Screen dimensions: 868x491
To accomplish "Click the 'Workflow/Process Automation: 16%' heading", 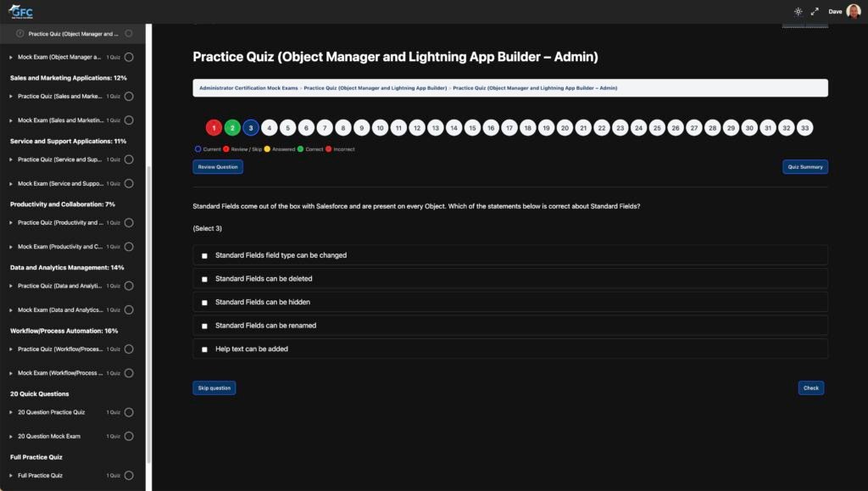I will [x=64, y=331].
